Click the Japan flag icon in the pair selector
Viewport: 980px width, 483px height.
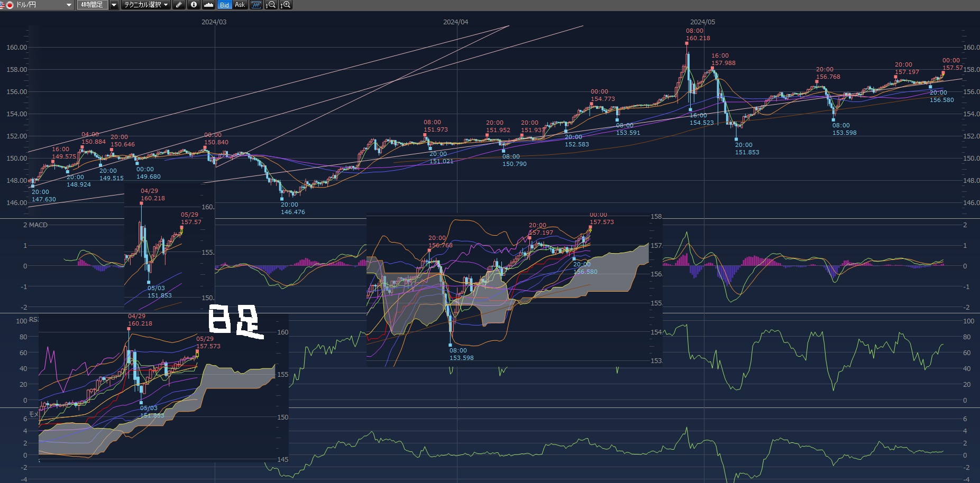pos(9,5)
